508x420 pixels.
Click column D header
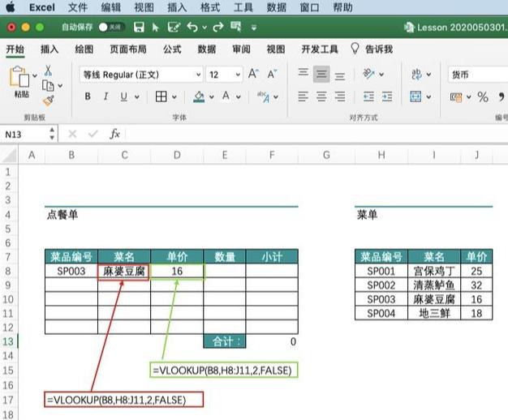[177, 155]
